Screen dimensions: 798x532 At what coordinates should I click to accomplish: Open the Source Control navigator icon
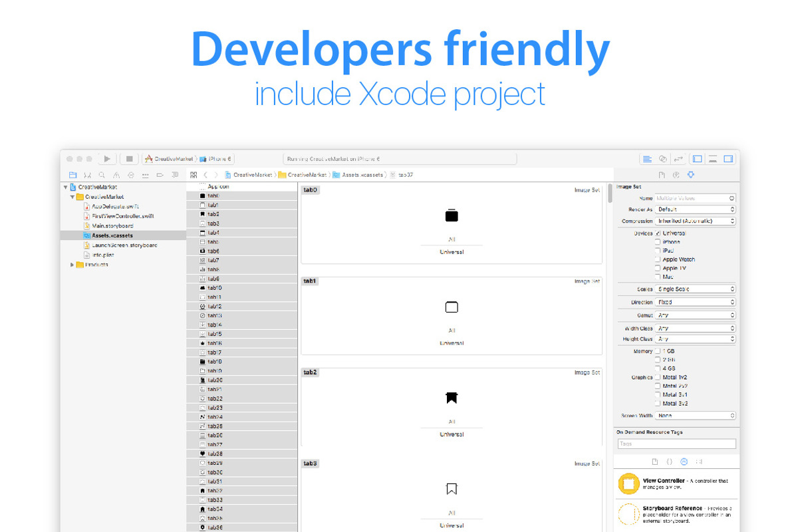(87, 175)
